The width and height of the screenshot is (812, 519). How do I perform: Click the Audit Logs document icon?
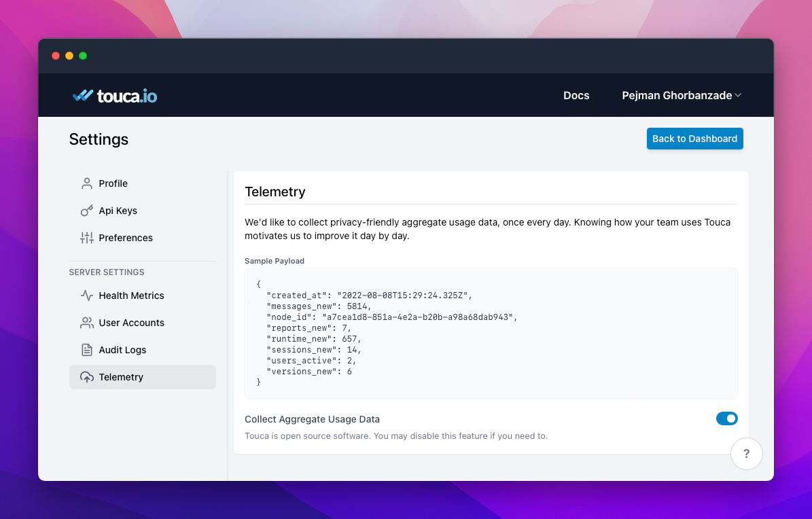(86, 350)
